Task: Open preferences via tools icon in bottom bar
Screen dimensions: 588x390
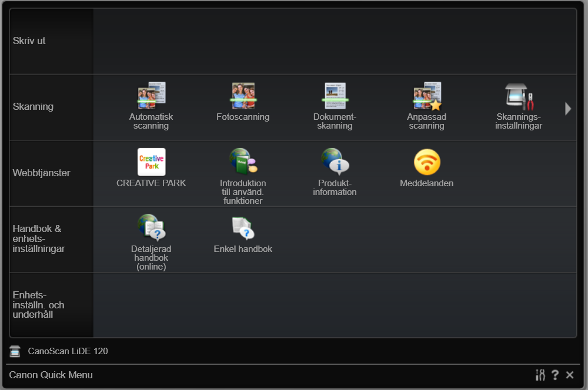Action: [540, 375]
